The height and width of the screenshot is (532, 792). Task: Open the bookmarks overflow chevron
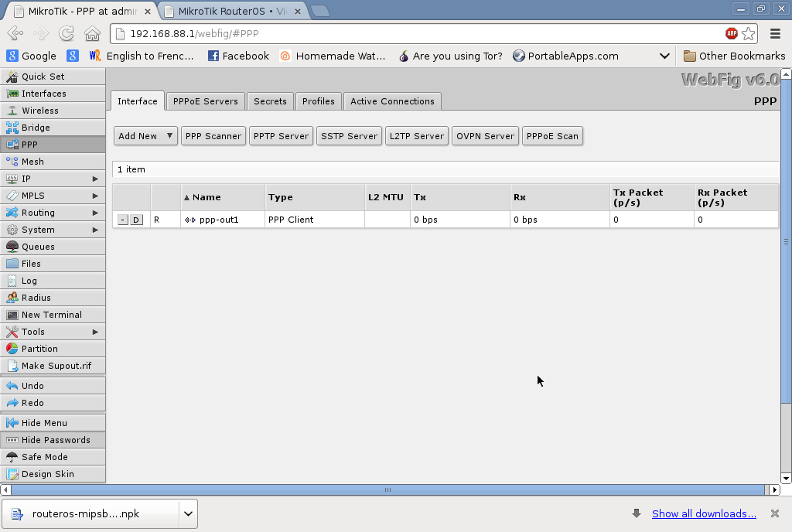(x=664, y=56)
